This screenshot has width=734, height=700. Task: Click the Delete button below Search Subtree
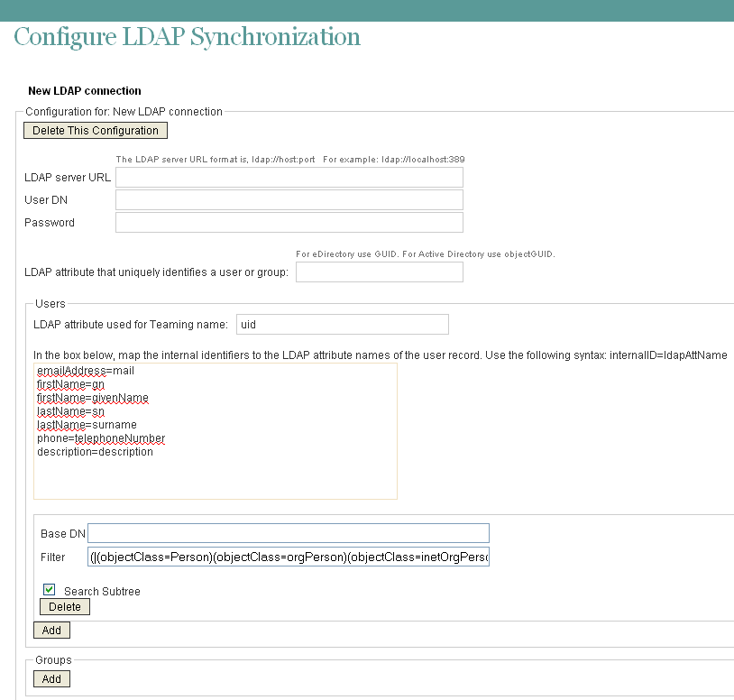[x=64, y=606]
